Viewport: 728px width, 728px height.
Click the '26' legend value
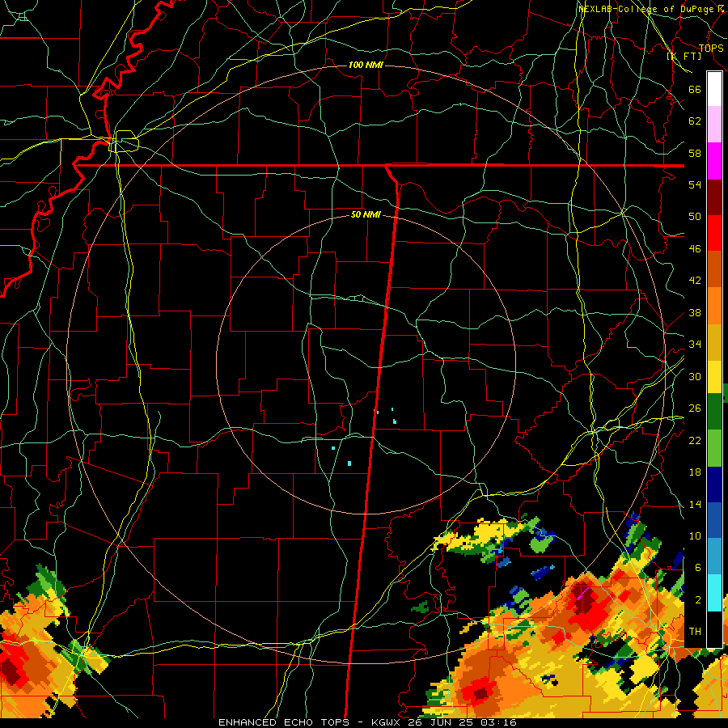coord(695,408)
